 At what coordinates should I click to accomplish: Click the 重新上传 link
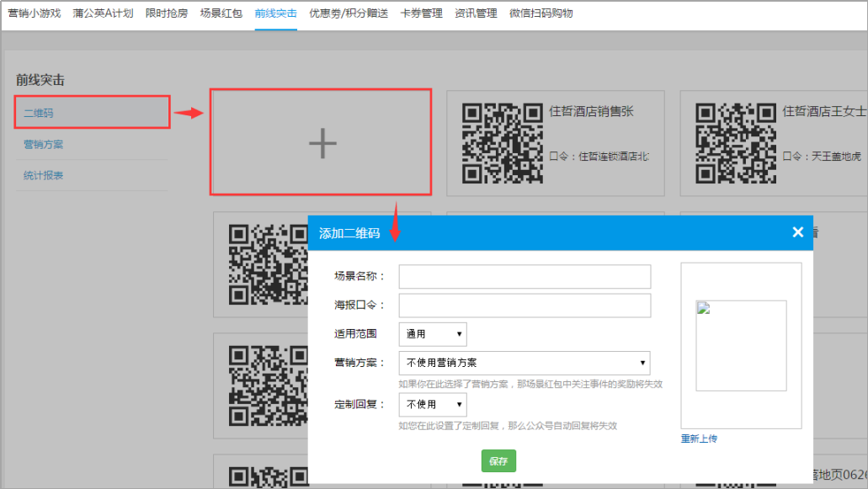(x=699, y=439)
